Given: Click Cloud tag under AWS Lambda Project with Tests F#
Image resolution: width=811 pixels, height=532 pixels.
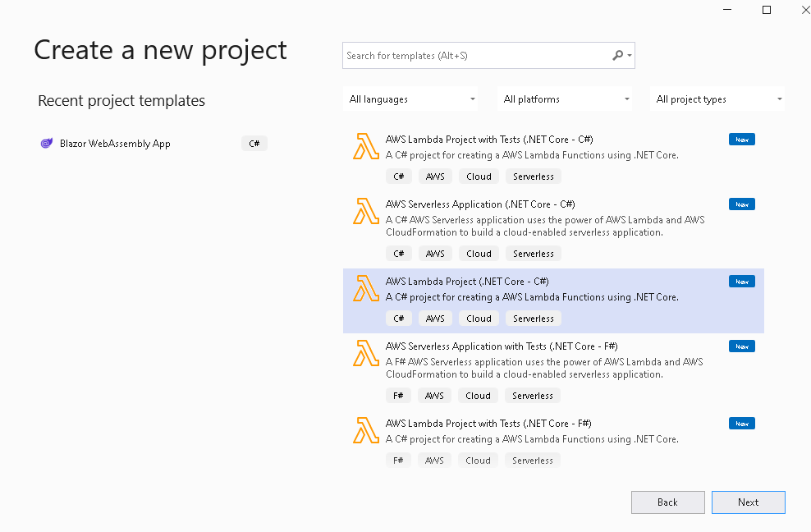Looking at the screenshot, I should [x=478, y=460].
